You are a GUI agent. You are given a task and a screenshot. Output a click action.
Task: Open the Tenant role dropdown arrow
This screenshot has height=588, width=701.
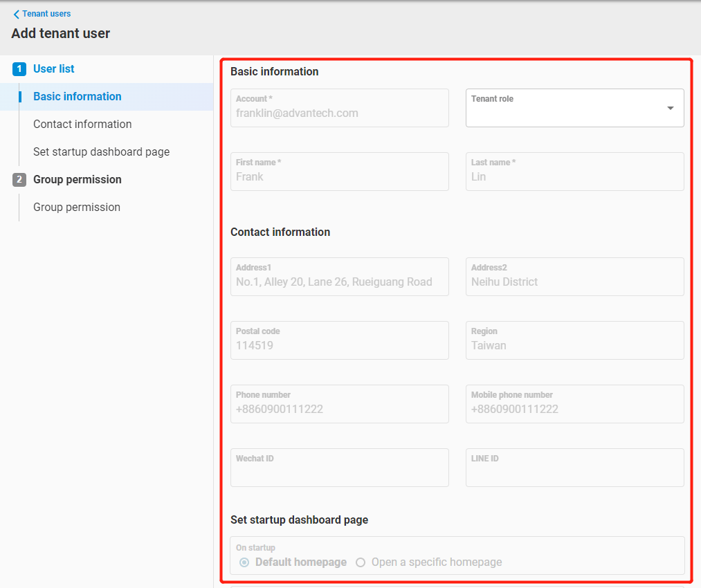click(670, 108)
